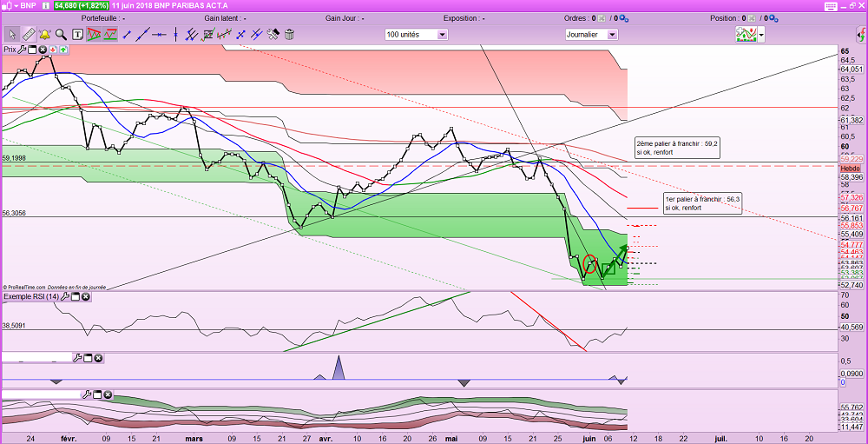The image size is (868, 444).
Task: Click the 'juil.' date on time axis
Action: [721, 438]
